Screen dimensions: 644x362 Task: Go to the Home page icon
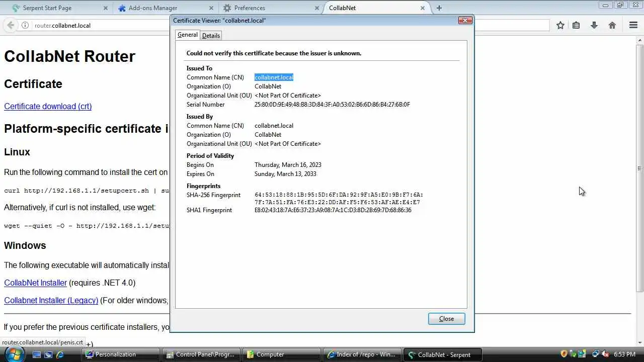point(612,25)
